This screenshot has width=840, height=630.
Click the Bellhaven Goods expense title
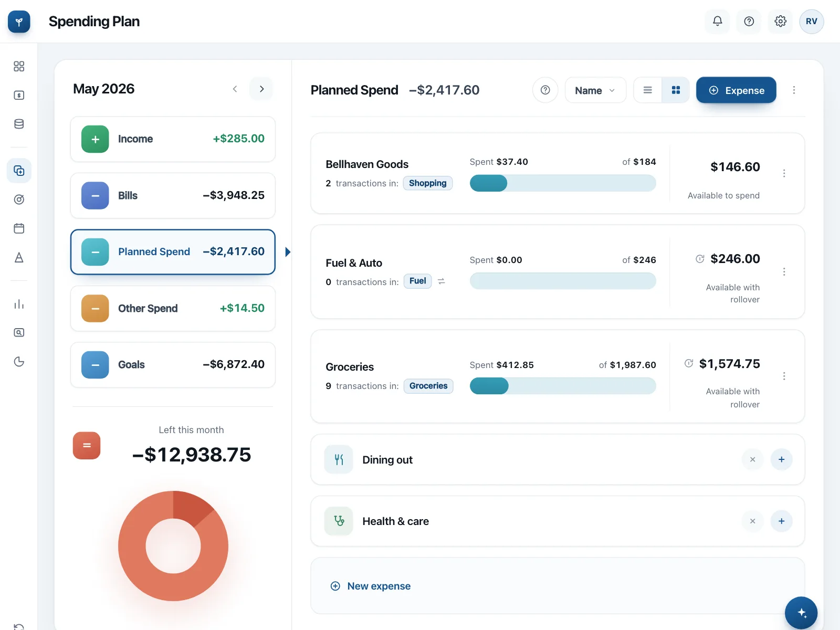[x=367, y=164]
